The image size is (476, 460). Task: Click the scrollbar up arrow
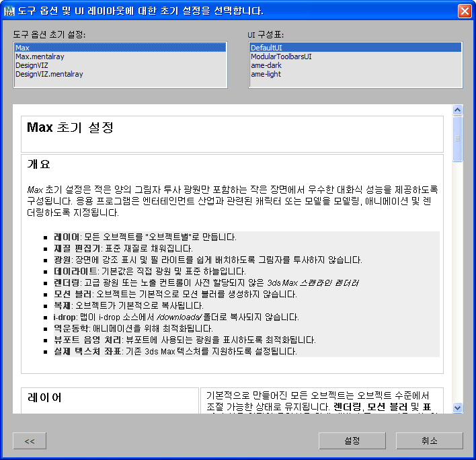[457, 110]
